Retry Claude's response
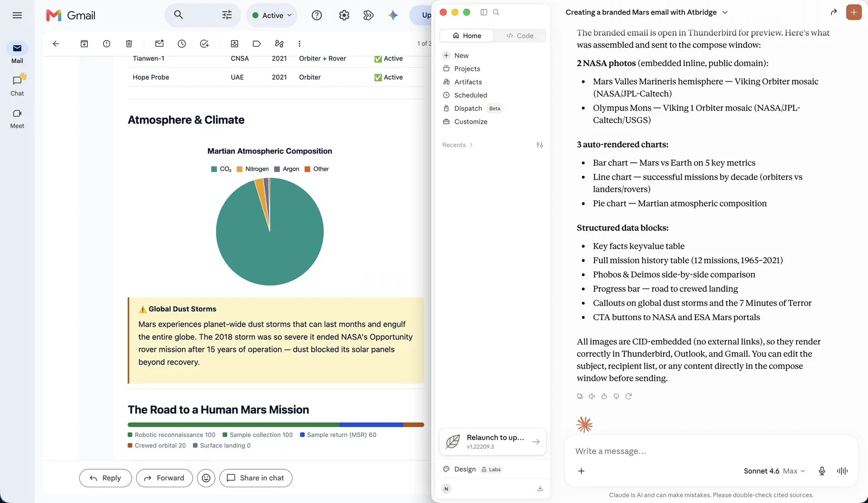Screen dimensions: 868x503 (628, 396)
